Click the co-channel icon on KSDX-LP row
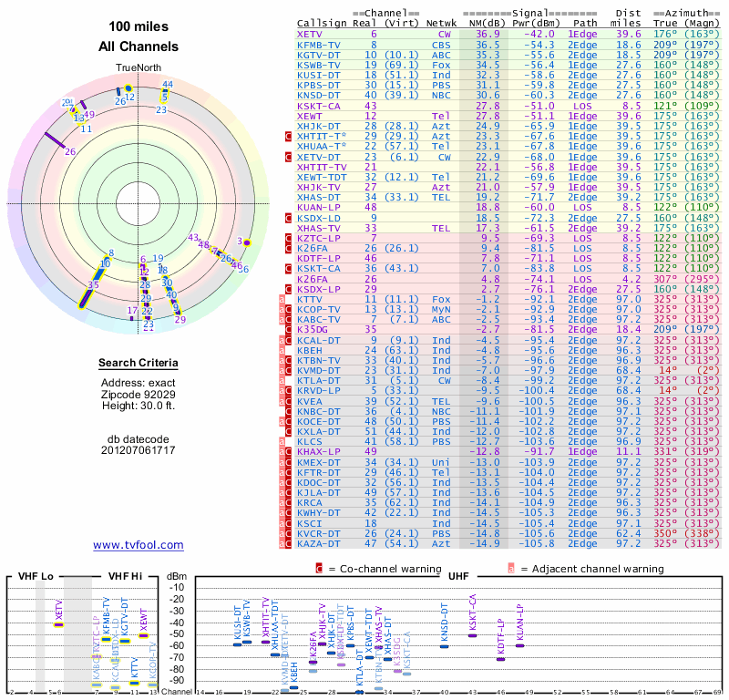729x700 pixels. [288, 289]
